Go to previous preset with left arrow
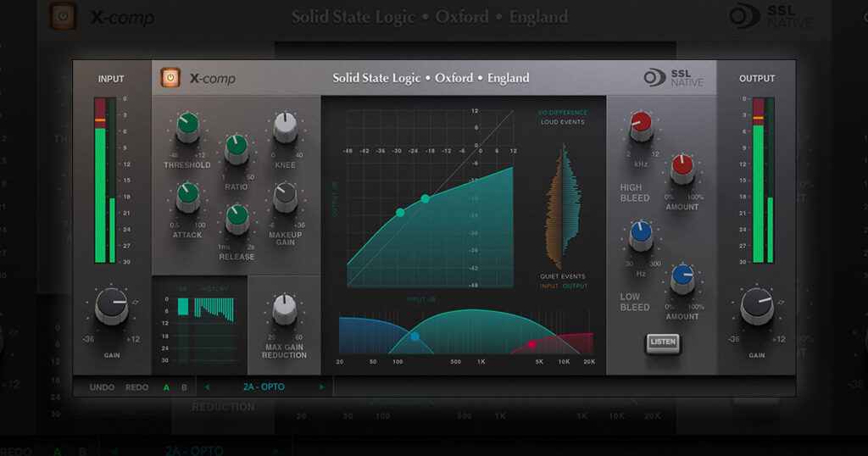Screen dimensions: 868x456 (x=207, y=386)
